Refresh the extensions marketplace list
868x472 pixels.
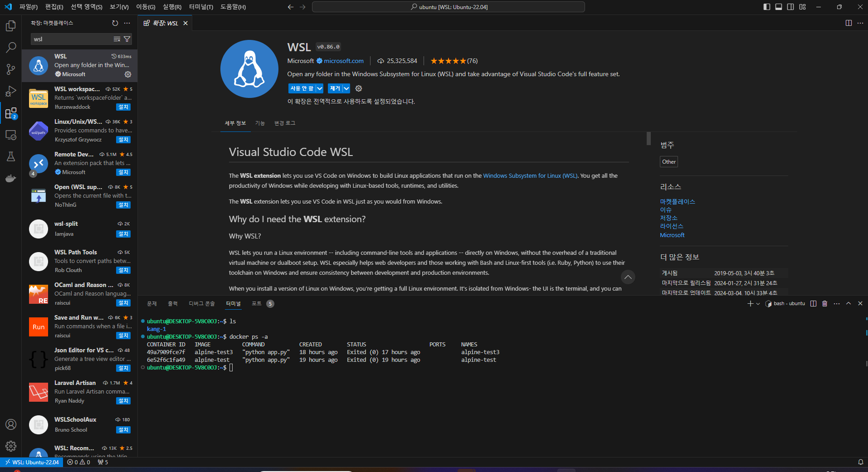point(115,23)
